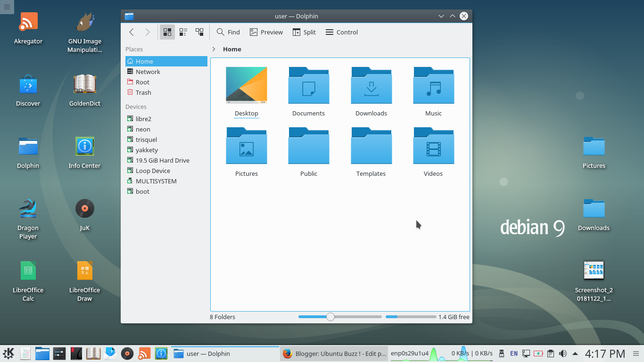The width and height of the screenshot is (644, 362).
Task: Adjust the icon size zoom slider
Action: point(330,317)
